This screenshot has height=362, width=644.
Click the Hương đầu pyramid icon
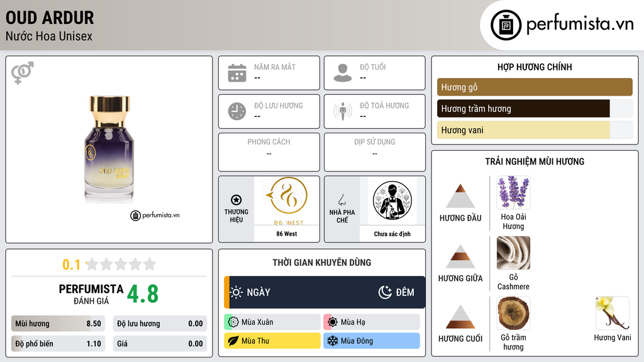click(x=460, y=196)
